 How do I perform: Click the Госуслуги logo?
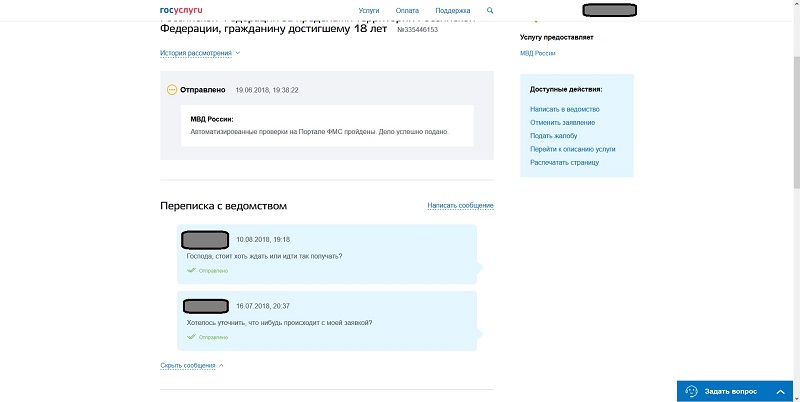tap(181, 9)
